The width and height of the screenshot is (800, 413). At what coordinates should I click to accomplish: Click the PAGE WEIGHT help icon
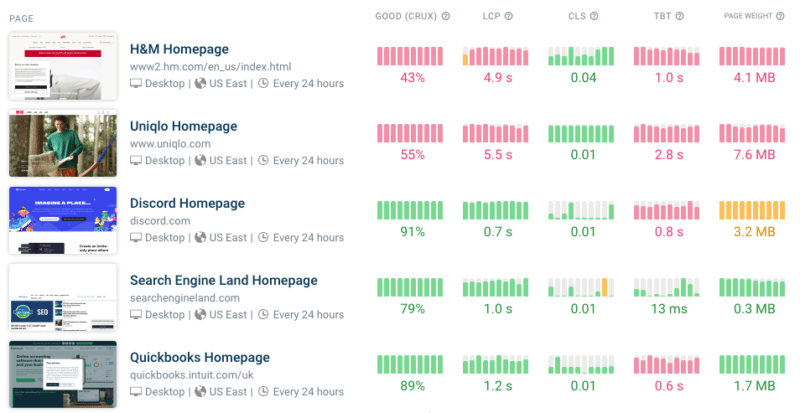(x=782, y=16)
